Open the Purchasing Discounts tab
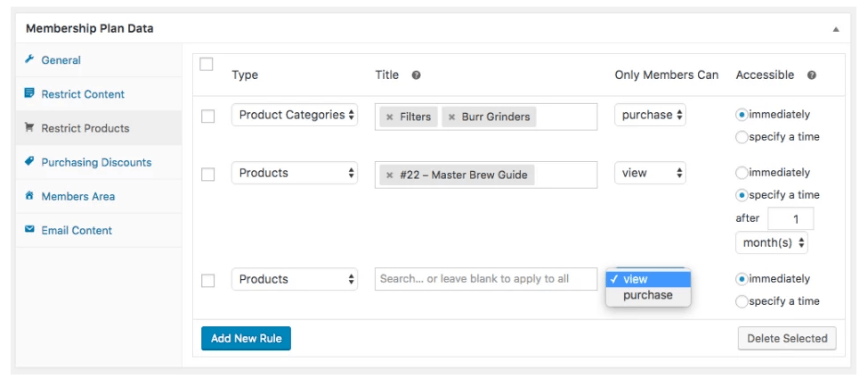The image size is (866, 385). pos(99,162)
